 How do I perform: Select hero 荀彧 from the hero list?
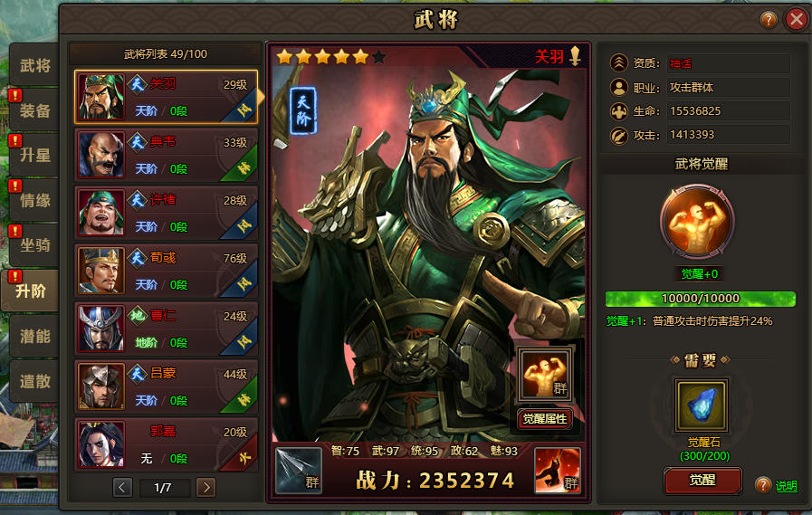pos(167,271)
